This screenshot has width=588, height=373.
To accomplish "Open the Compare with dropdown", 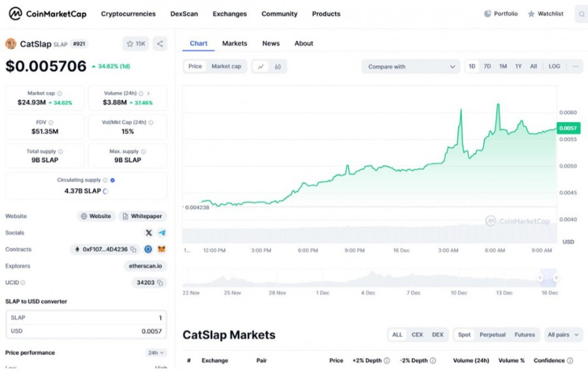I will coord(412,67).
